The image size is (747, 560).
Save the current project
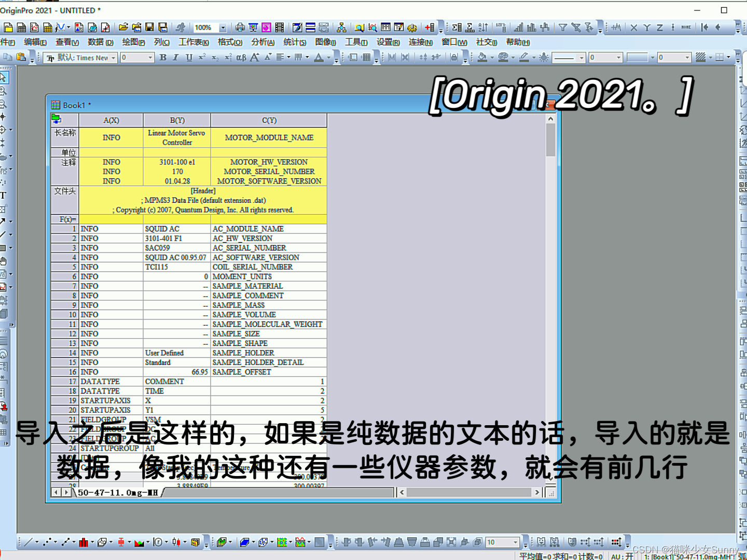tap(149, 27)
